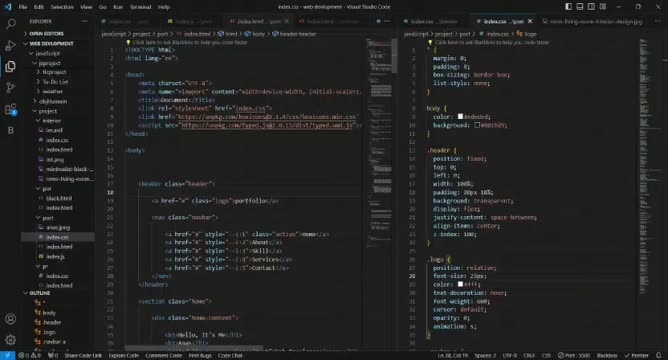Toggle the bottom panel layout button
The height and width of the screenshot is (360, 668).
coord(580,7)
